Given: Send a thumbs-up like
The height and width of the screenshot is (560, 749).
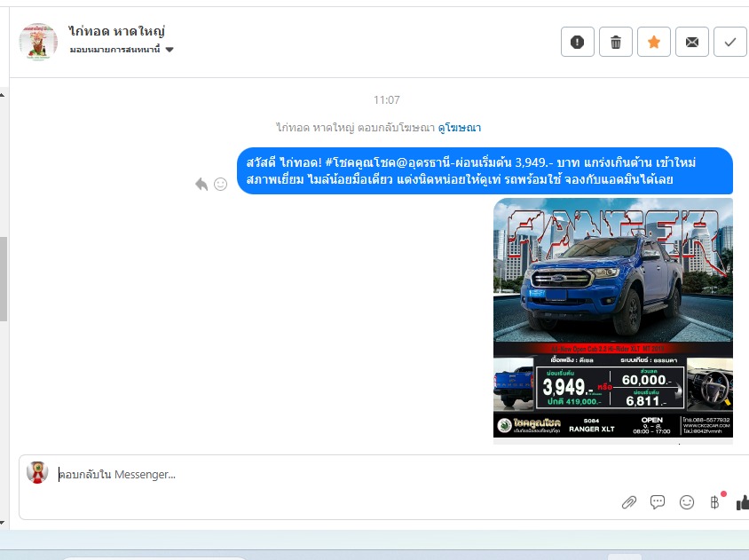Looking at the screenshot, I should (x=742, y=501).
